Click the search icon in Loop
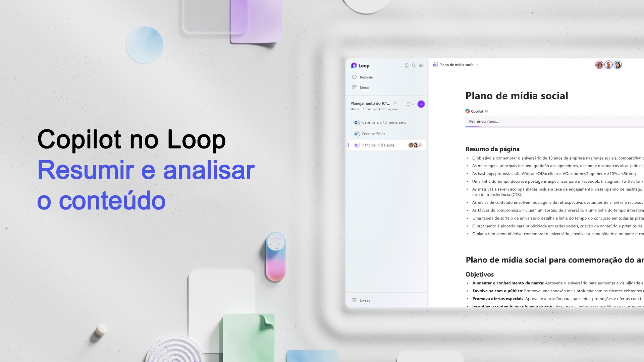The image size is (644, 362). tap(413, 65)
